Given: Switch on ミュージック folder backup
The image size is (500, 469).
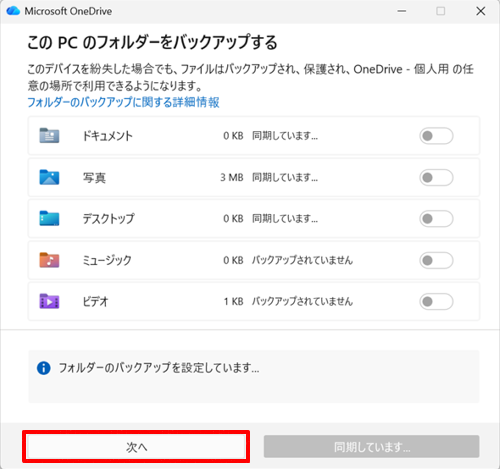Looking at the screenshot, I should pos(436,260).
